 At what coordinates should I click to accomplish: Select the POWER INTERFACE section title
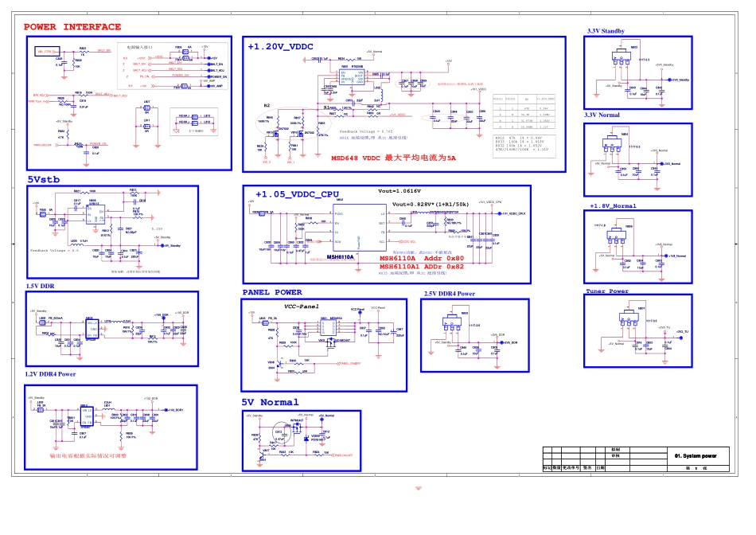click(72, 26)
